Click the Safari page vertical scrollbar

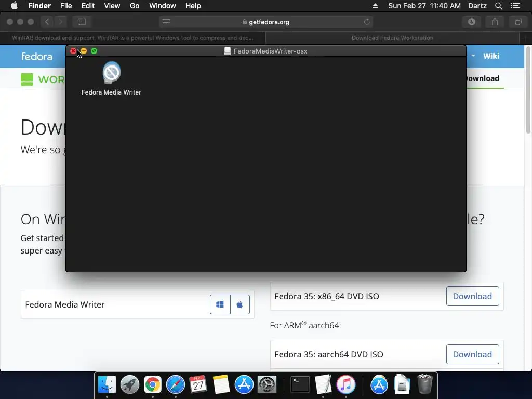pyautogui.click(x=528, y=90)
